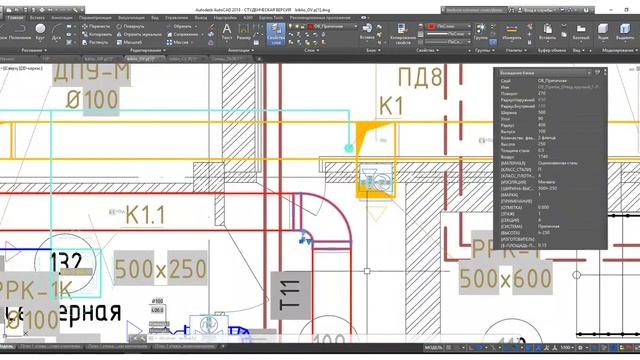The height and width of the screenshot is (360, 640).
Task: Click the Измерить (Measure) tool
Action: 511,32
